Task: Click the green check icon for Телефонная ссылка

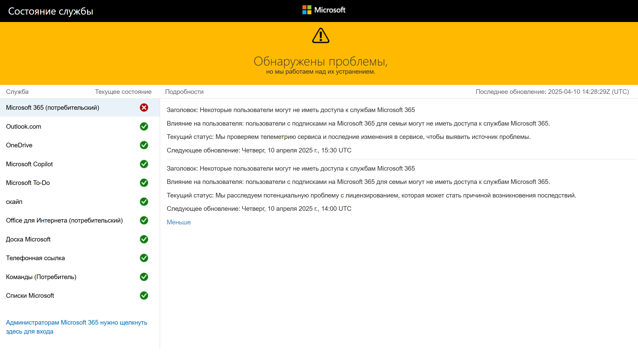Action: [x=144, y=258]
